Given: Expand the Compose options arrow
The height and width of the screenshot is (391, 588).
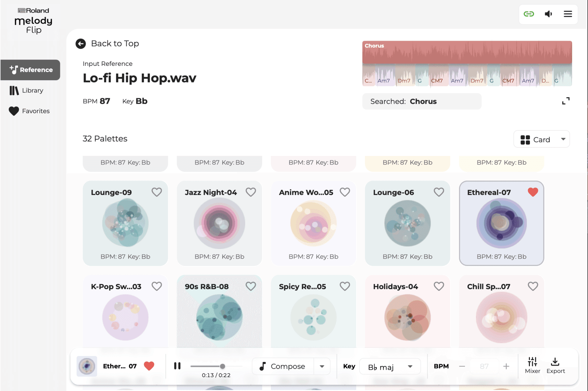Looking at the screenshot, I should [322, 366].
